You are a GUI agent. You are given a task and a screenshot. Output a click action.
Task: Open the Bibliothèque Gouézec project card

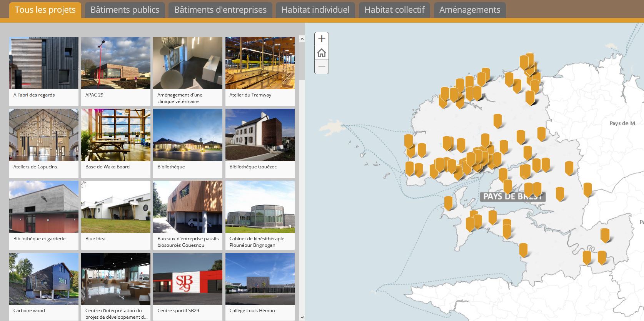click(260, 135)
